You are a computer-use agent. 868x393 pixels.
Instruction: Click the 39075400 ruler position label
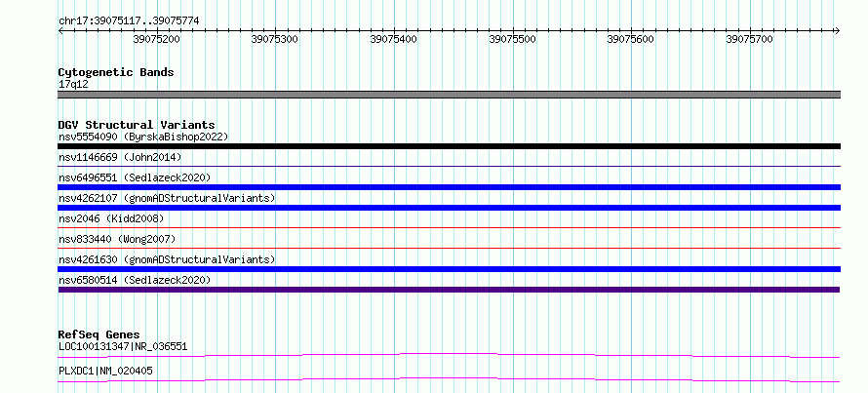tap(394, 39)
